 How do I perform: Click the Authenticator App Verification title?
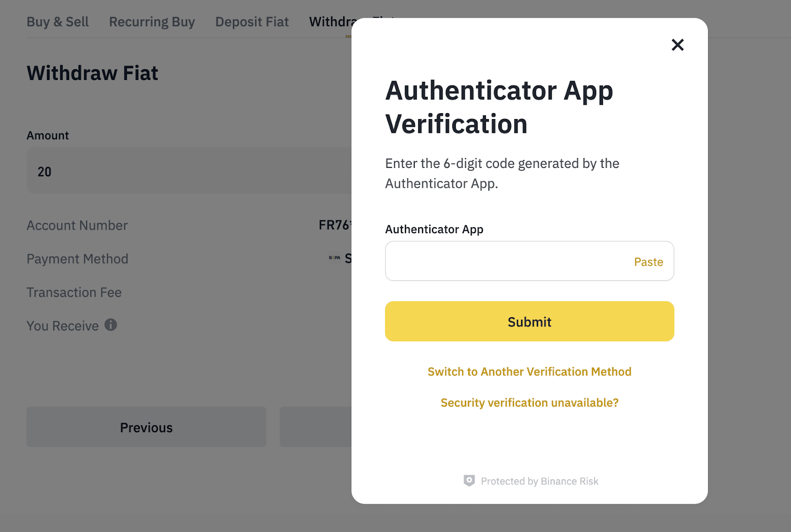click(x=499, y=107)
